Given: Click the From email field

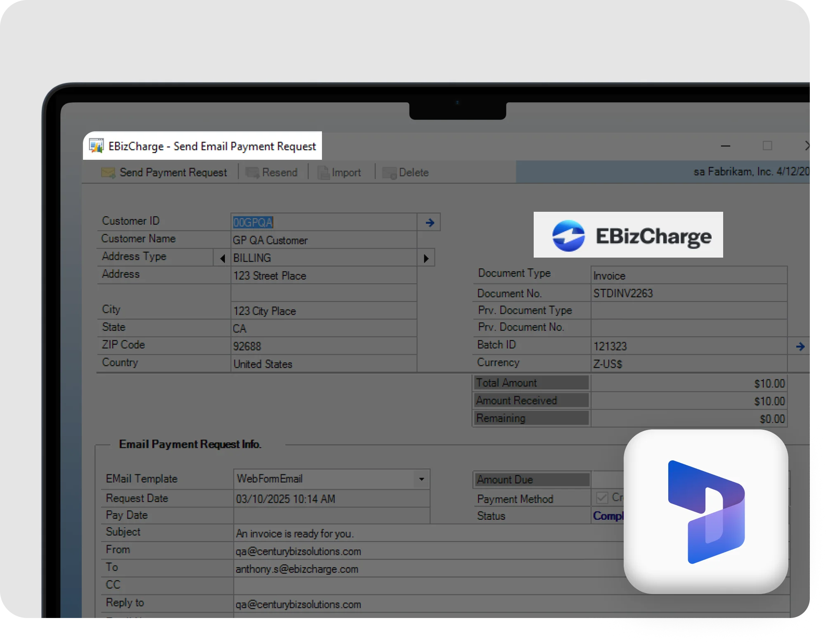Looking at the screenshot, I should (428, 551).
